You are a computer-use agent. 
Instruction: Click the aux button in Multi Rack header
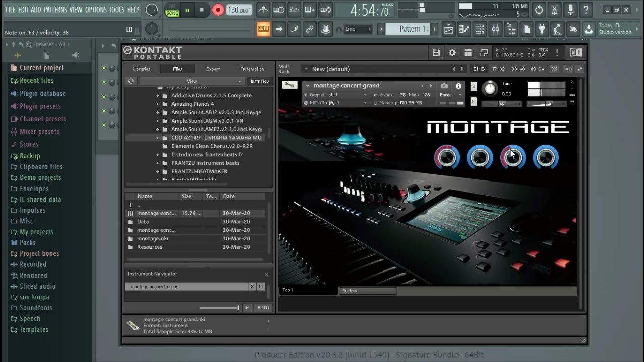568,69
